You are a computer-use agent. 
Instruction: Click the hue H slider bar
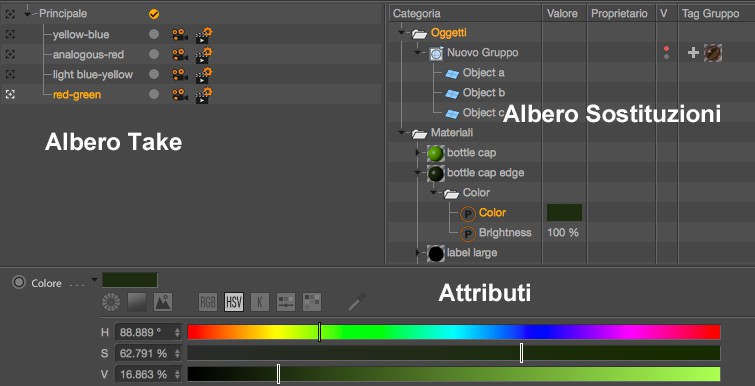click(x=454, y=332)
